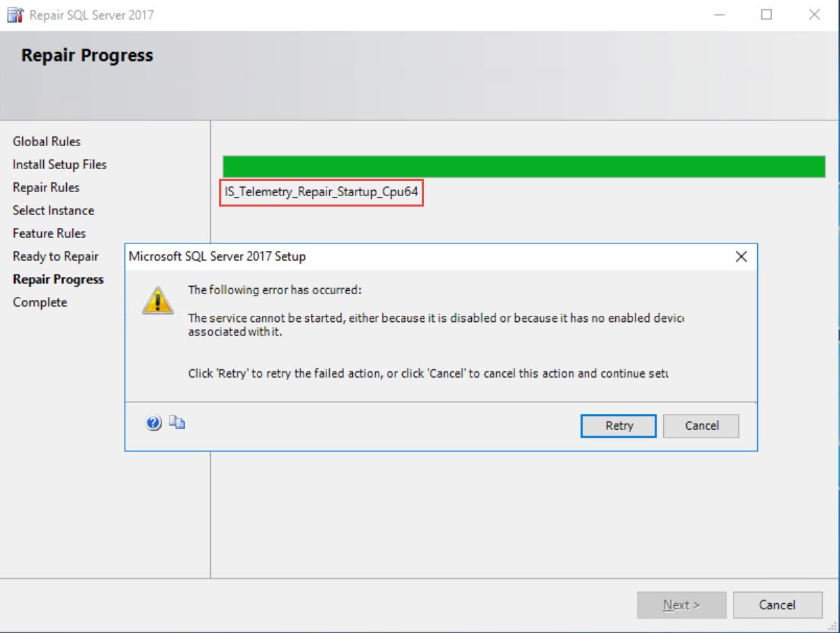Select Feature Rules step in sidebar

tap(49, 233)
